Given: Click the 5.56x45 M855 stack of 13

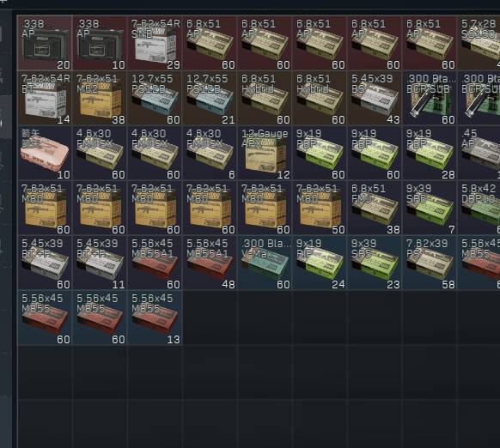Looking at the screenshot, I should pos(155,318).
